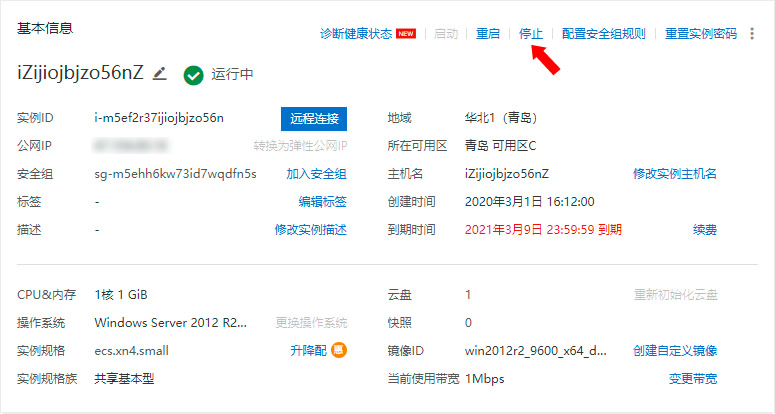Click the pencil icon to edit instance name
This screenshot has height=414, width=775.
point(159,74)
